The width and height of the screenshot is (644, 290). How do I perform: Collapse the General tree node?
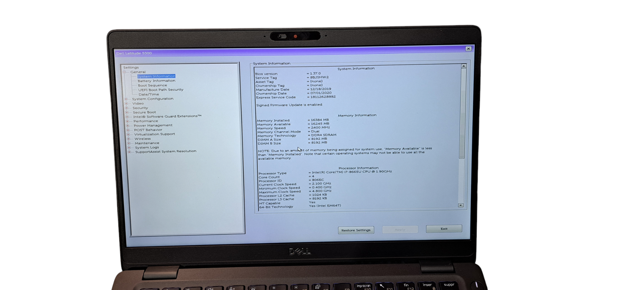pyautogui.click(x=124, y=72)
